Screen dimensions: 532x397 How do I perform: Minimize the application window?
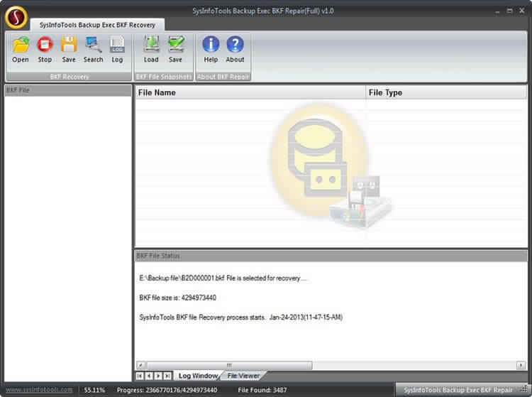(497, 11)
